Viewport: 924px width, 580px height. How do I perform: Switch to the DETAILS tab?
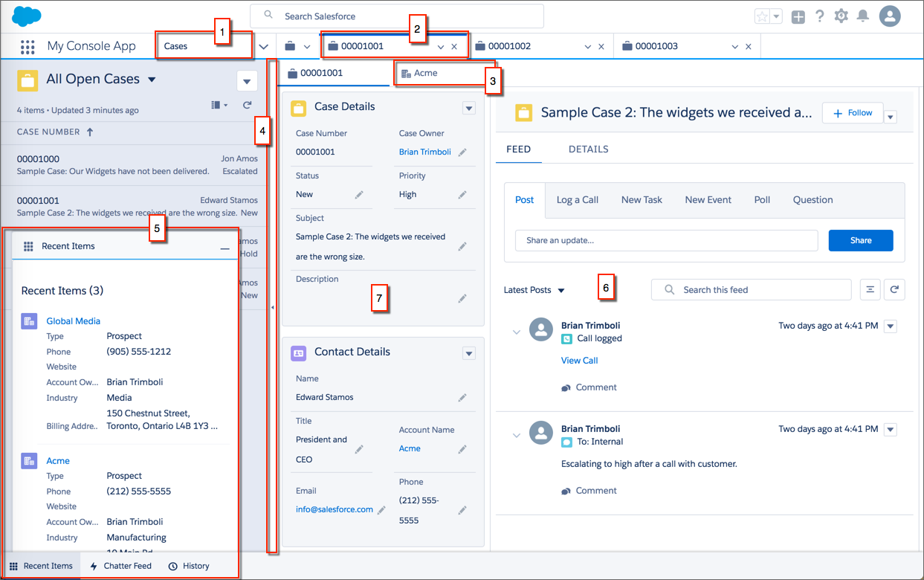point(588,149)
